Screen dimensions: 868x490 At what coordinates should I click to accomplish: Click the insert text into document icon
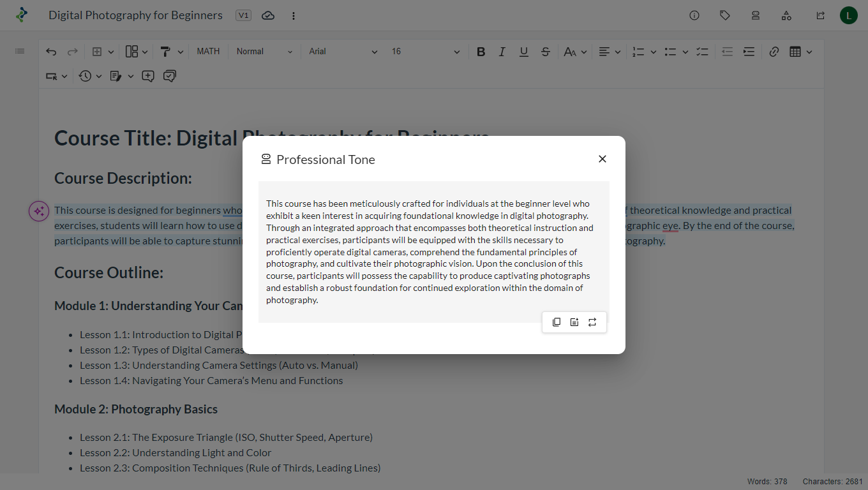574,322
